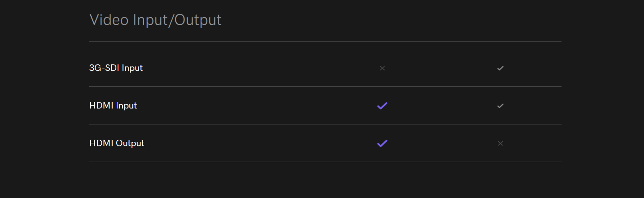Image resolution: width=644 pixels, height=198 pixels.
Task: Click the word Input in HDMI Input label
Action: (x=126, y=106)
